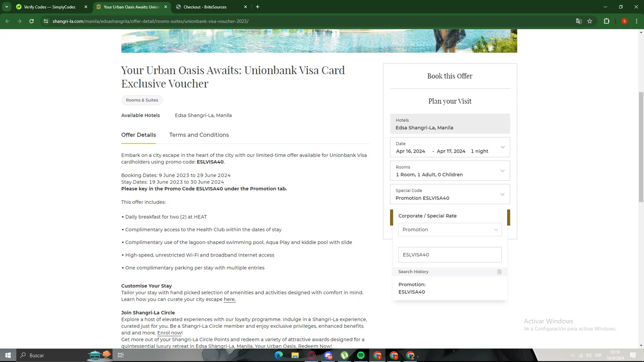Follow the Enrol now link
644x362 pixels.
click(169, 333)
